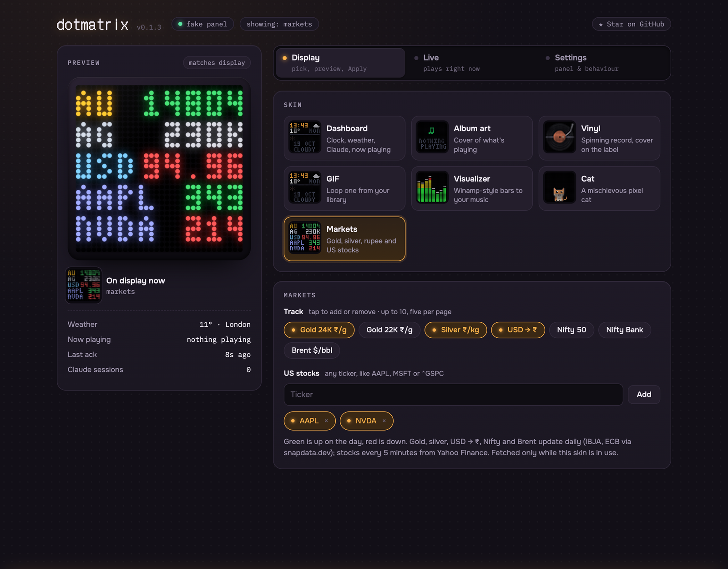
Task: Open the Settings tab
Action: click(603, 63)
